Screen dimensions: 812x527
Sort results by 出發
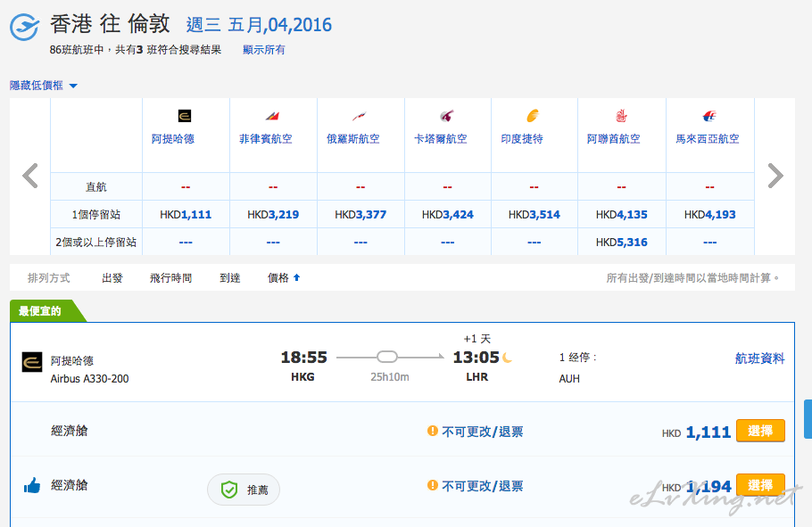click(112, 278)
